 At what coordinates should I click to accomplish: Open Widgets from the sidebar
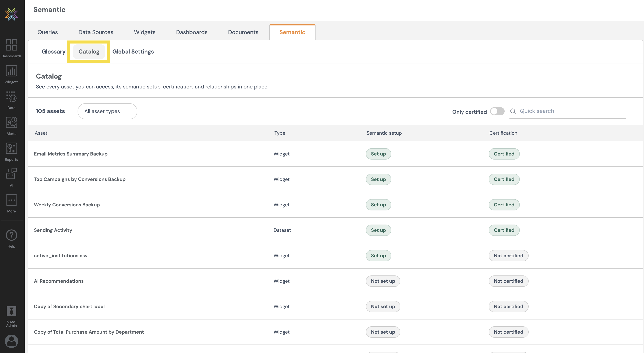coord(12,74)
